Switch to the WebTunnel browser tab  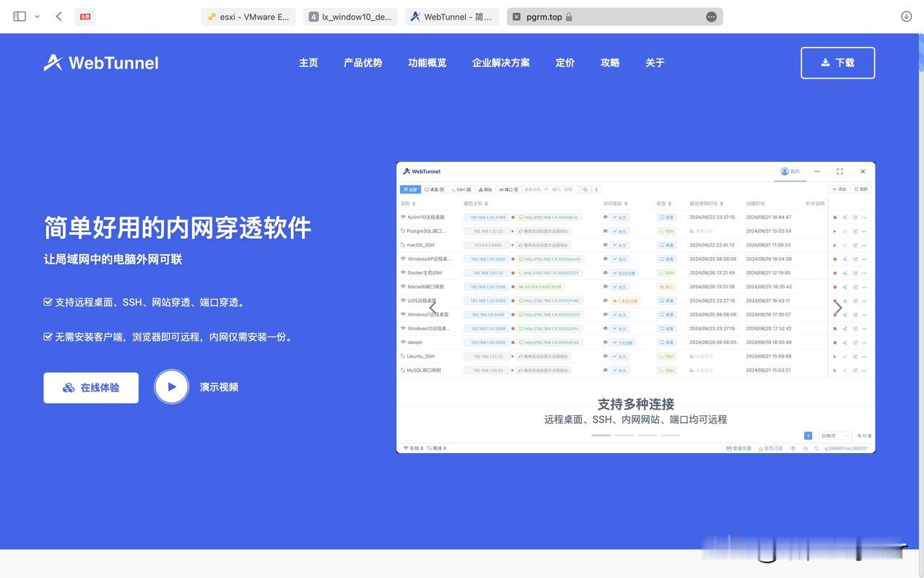click(452, 17)
